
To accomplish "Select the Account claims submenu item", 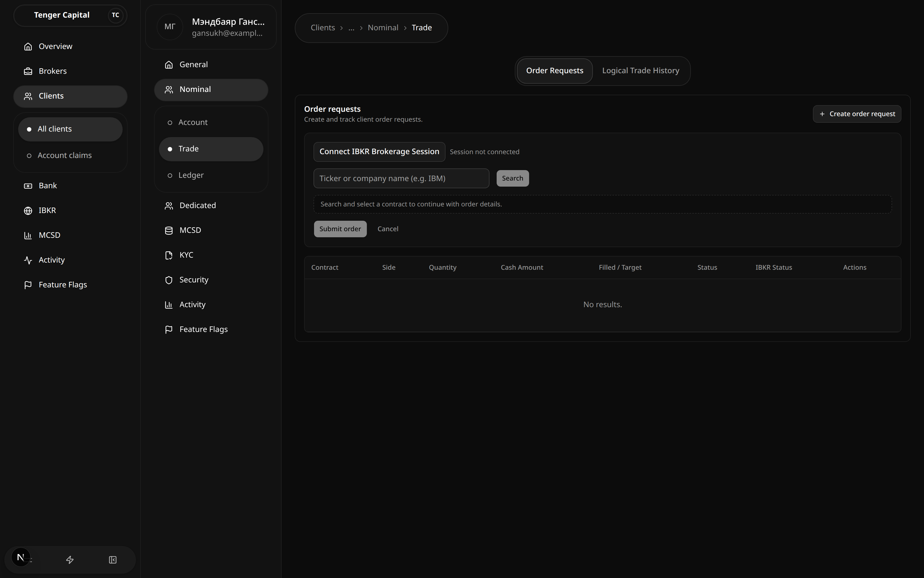I will tap(70, 156).
